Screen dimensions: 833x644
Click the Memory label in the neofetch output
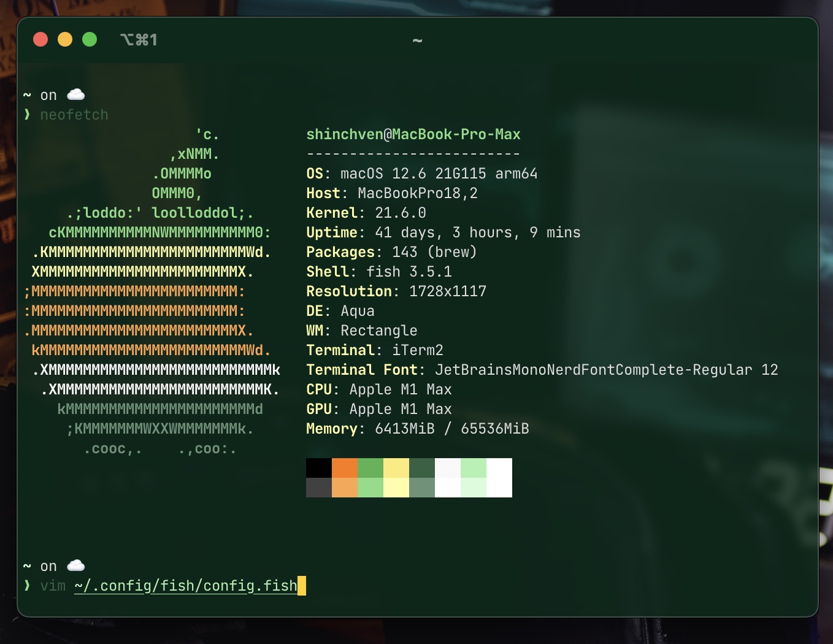(x=331, y=429)
